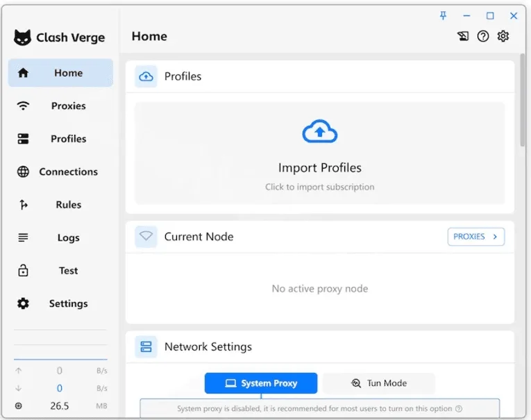Maximize the Clash Verge window
Image resolution: width=531 pixels, height=420 pixels.
click(x=490, y=15)
